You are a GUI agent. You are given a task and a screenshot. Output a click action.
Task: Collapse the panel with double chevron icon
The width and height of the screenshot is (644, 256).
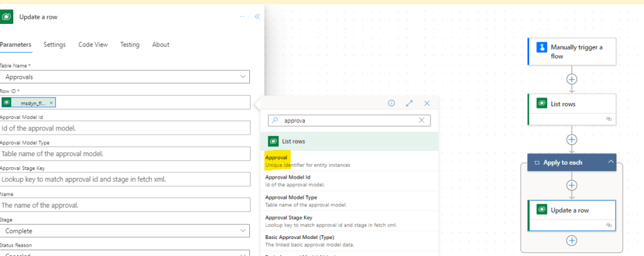[257, 16]
